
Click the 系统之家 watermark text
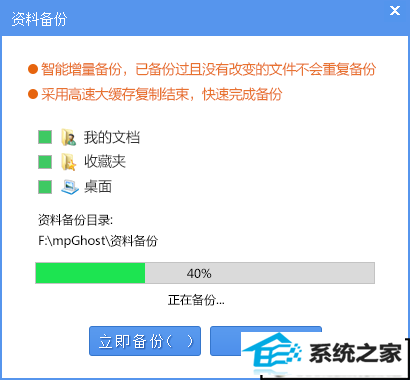pos(355,353)
